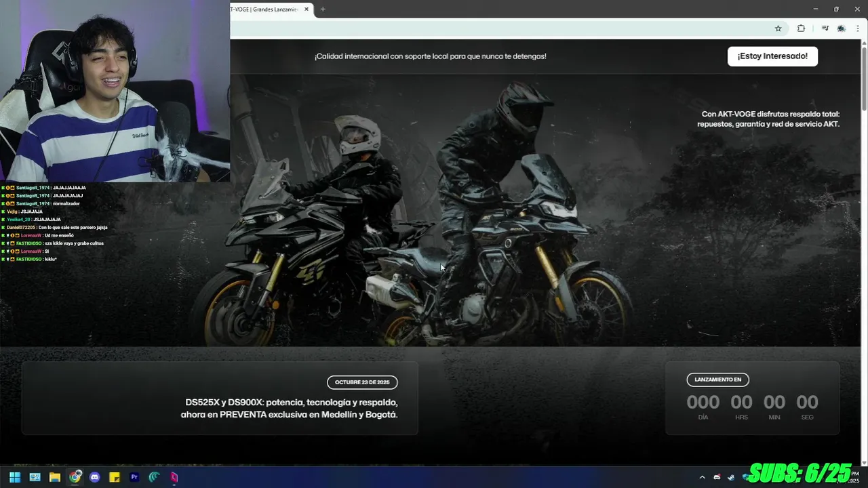
Task: Open Discord from the taskbar
Action: pos(95,477)
